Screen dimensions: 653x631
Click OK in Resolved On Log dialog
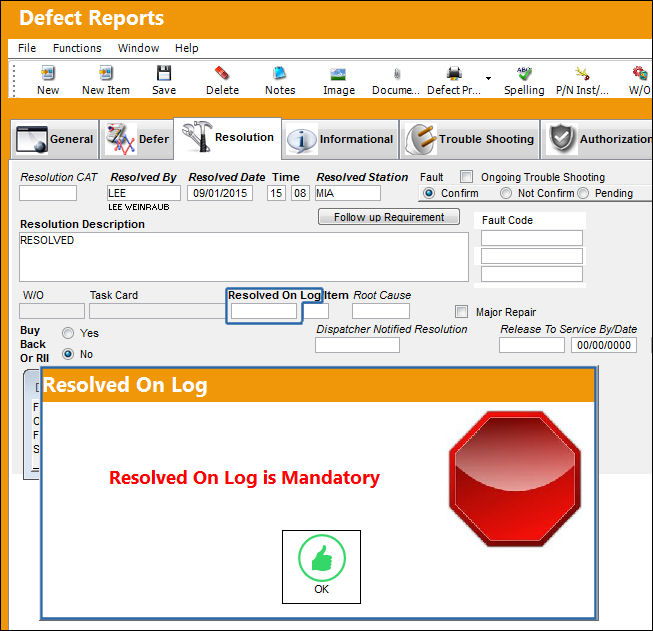tap(321, 566)
